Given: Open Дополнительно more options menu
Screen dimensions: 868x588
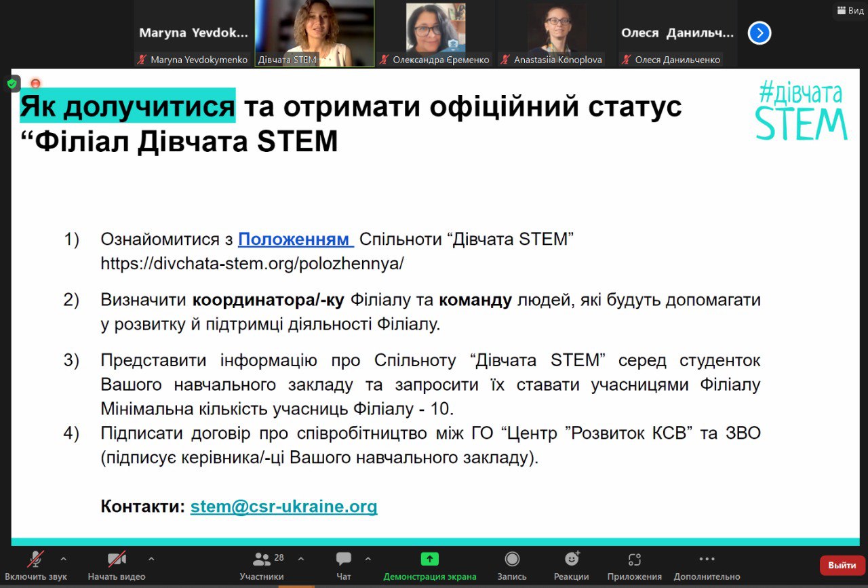Looking at the screenshot, I should pos(707,566).
